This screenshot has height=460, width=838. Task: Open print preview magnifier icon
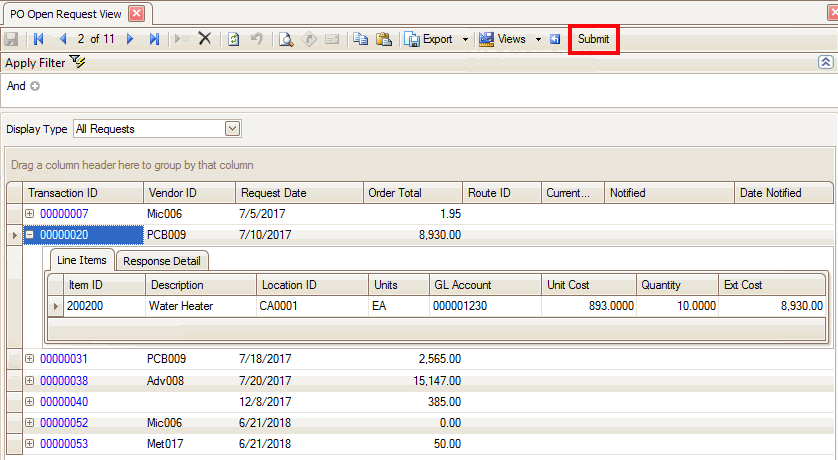point(286,39)
